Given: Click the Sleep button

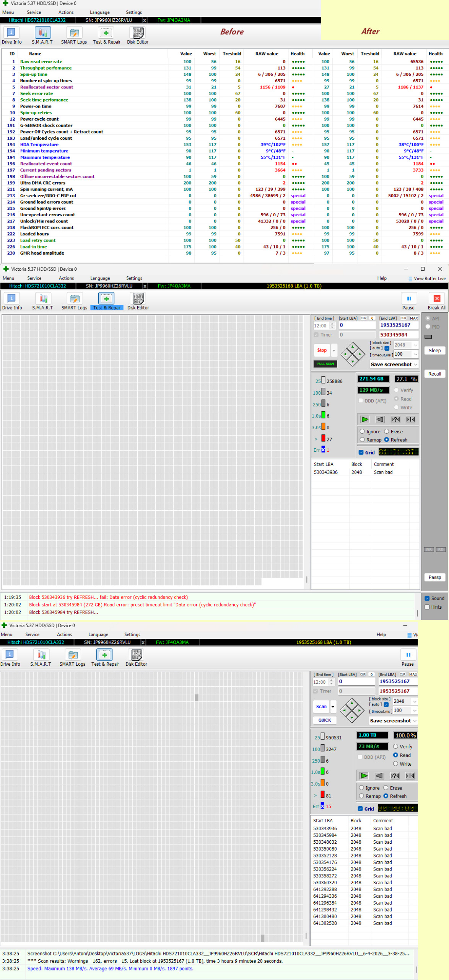Looking at the screenshot, I should pos(434,350).
